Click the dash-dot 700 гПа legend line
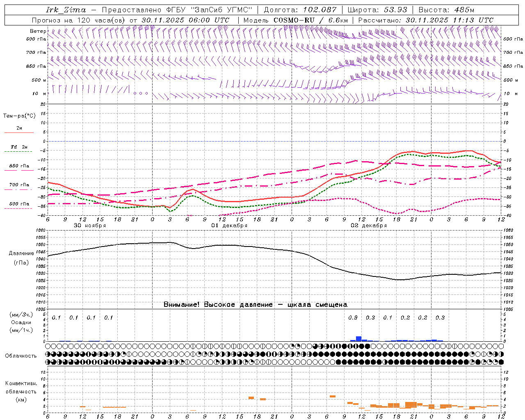The height and width of the screenshot is (420, 525). tap(19, 189)
